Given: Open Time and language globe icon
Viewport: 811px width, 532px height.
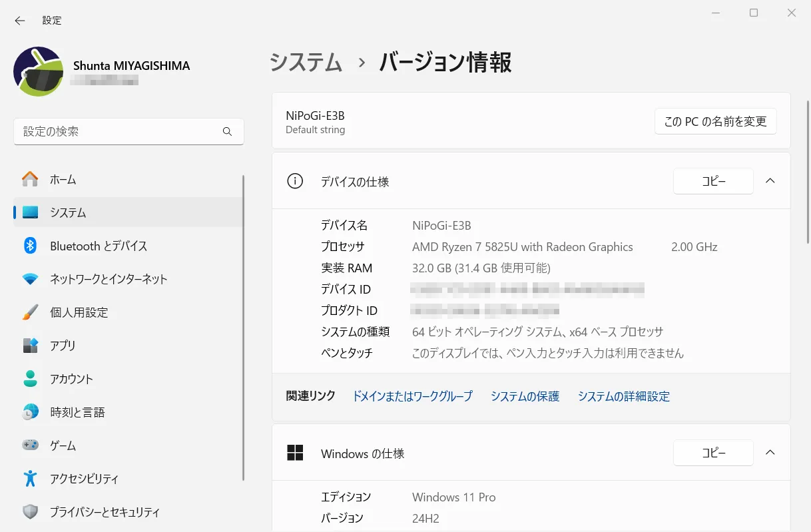Looking at the screenshot, I should pyautogui.click(x=30, y=412).
